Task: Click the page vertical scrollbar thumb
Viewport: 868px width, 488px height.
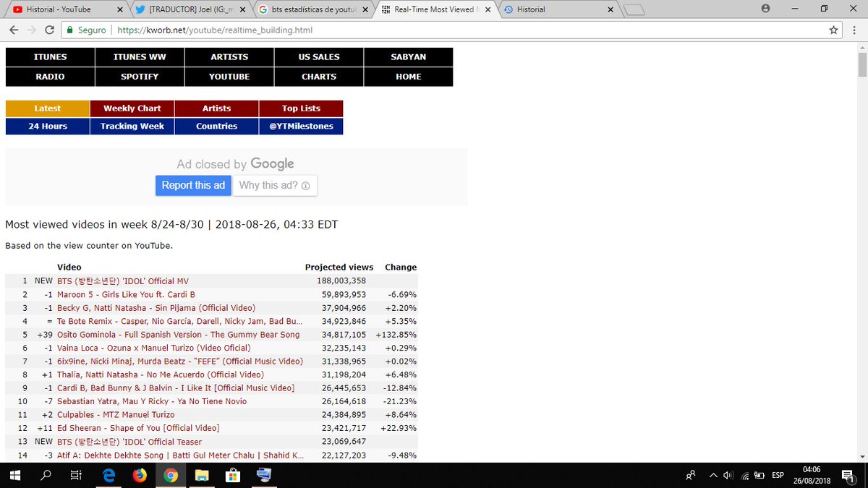Action: click(862, 64)
